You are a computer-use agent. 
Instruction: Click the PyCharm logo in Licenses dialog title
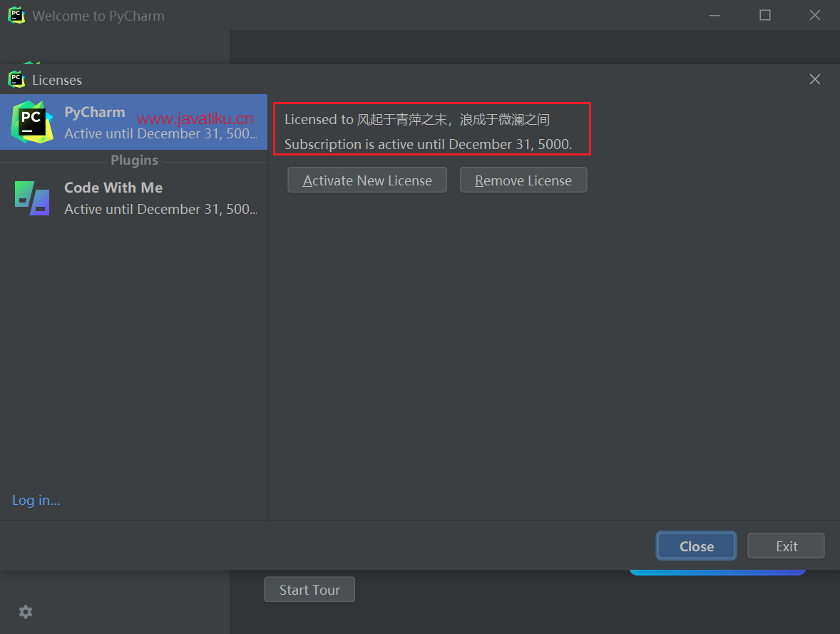[x=16, y=80]
